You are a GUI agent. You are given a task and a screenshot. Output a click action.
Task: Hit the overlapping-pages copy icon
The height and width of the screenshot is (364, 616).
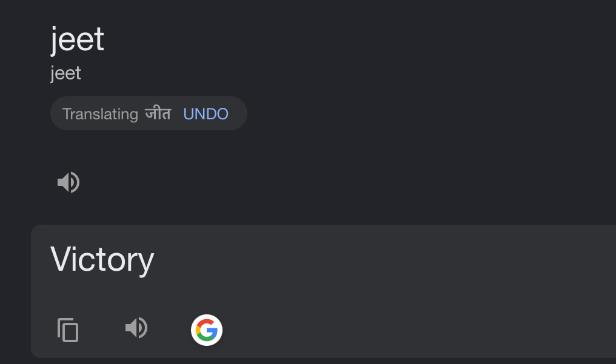[68, 330]
